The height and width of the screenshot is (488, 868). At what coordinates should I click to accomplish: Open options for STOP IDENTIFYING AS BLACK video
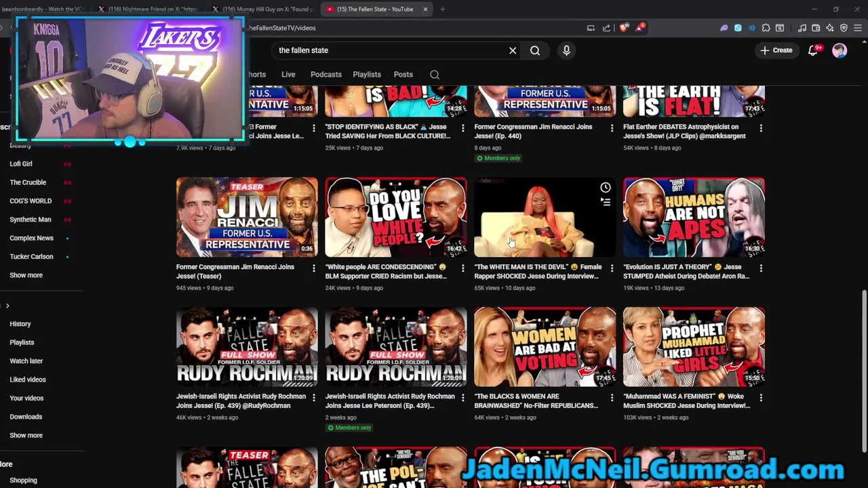(462, 128)
